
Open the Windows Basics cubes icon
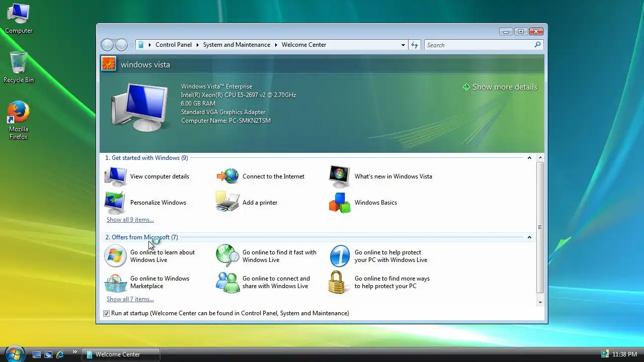pos(340,203)
